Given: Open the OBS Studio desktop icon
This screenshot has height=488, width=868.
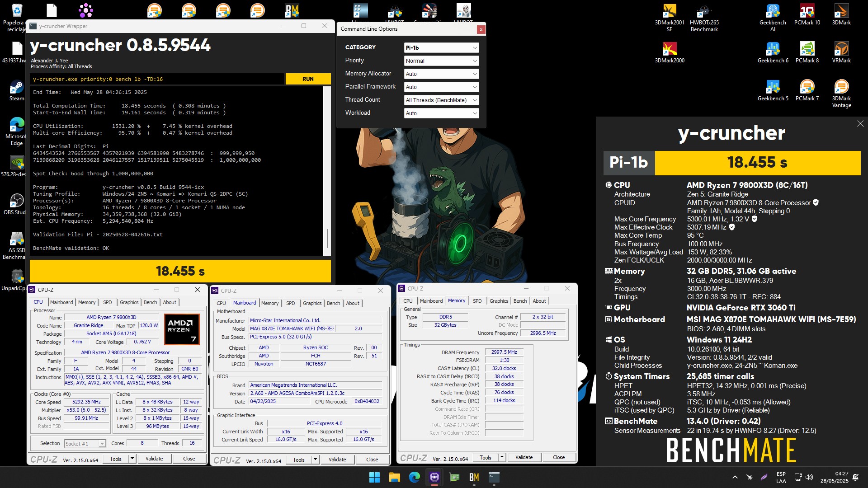Looking at the screenshot, I should (17, 204).
